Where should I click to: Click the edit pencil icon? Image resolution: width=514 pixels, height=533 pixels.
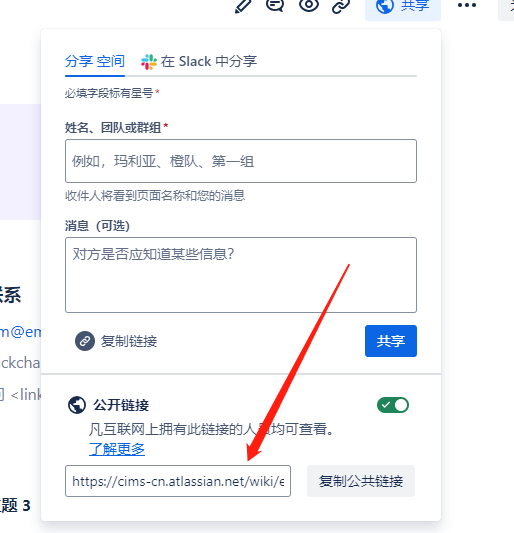pos(243,6)
